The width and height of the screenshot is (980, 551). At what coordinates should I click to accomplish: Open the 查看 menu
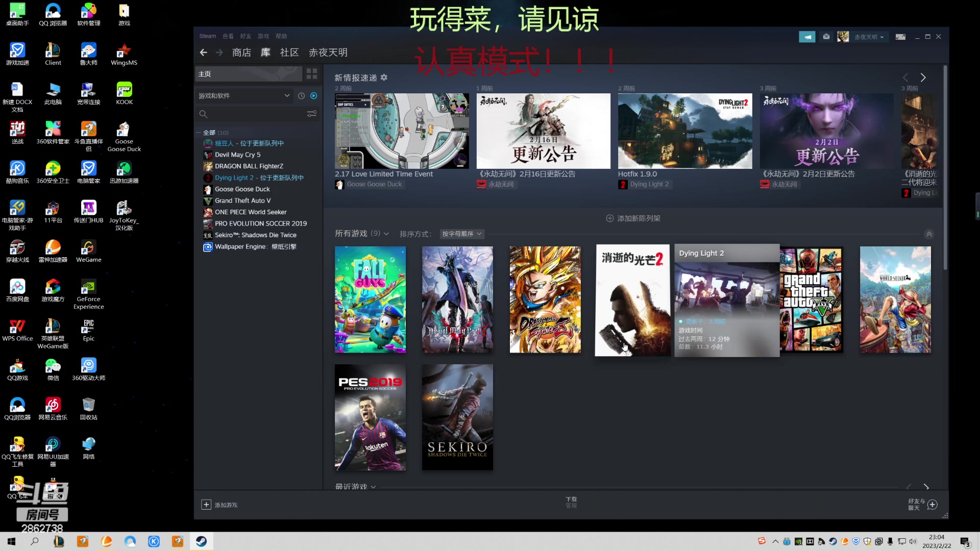coord(228,36)
